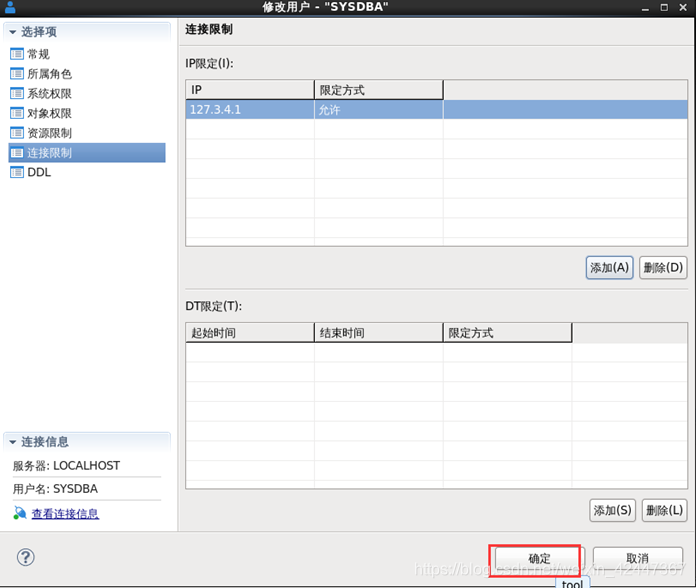Delete the IP restriction with 删除(D)
Viewport: 696px width, 588px height.
click(x=663, y=268)
